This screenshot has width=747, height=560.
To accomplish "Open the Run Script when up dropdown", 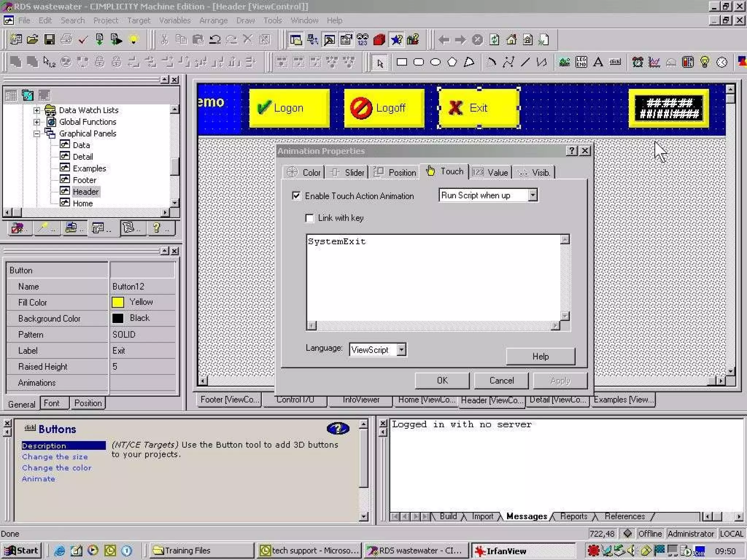I will click(533, 195).
